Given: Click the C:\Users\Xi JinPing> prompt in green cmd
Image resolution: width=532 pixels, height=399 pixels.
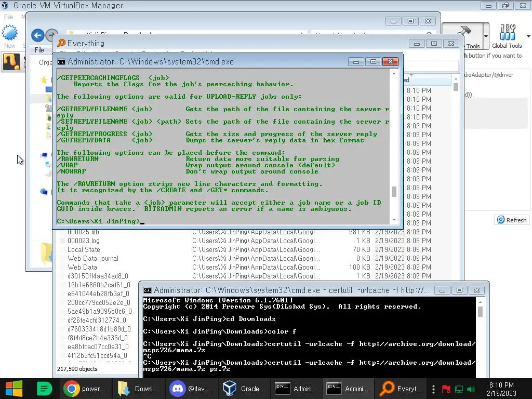Looking at the screenshot, I should click(98, 221).
